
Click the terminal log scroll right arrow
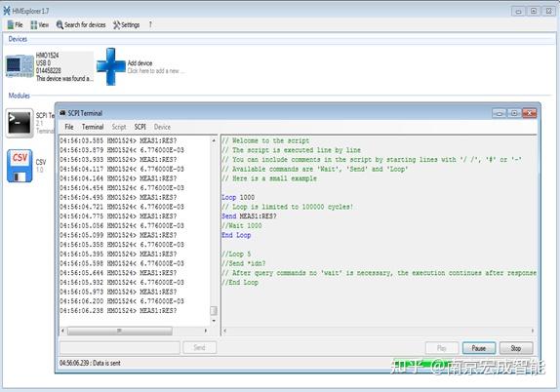point(205,331)
